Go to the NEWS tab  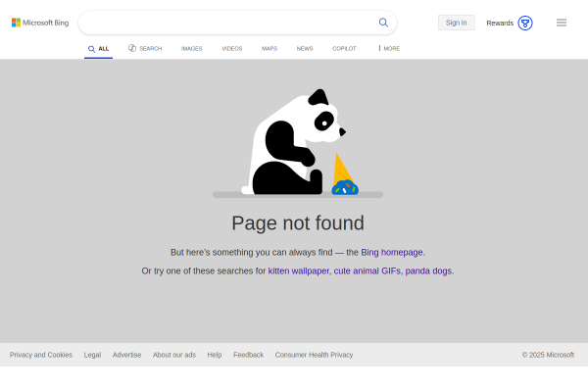click(x=305, y=48)
